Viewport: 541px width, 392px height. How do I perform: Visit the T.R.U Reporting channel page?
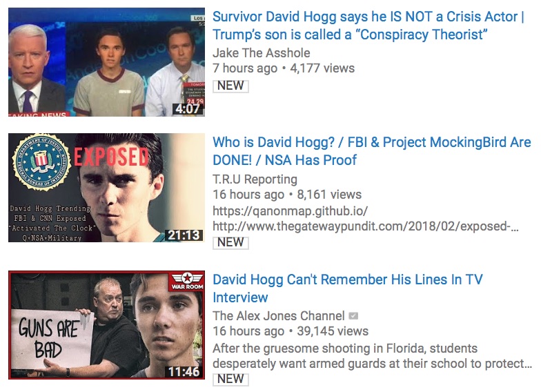(x=255, y=179)
